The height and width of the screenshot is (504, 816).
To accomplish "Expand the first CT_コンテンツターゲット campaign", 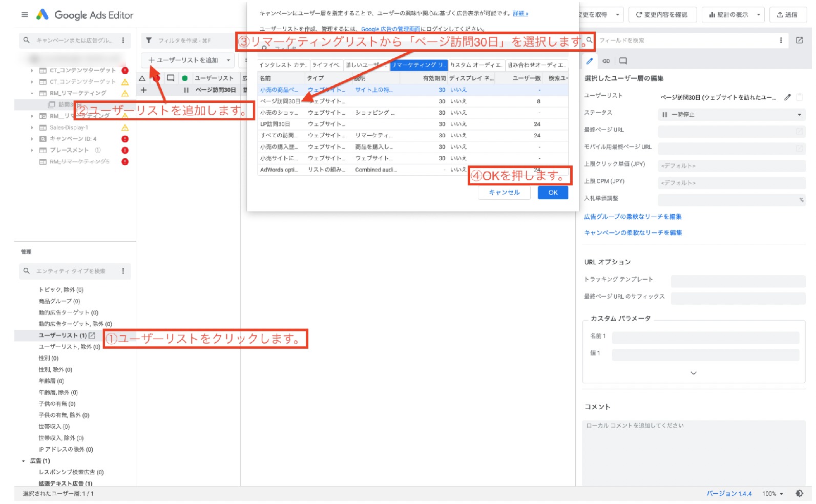I will [x=32, y=71].
